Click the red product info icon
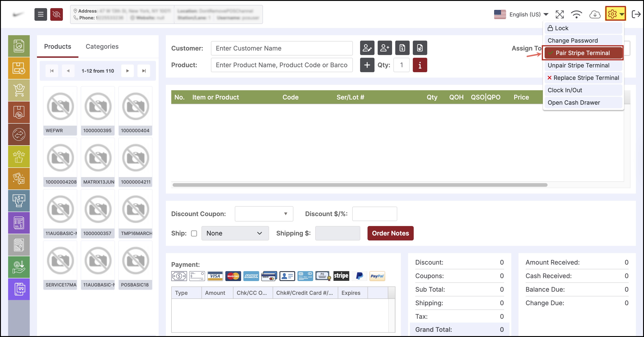Viewport: 644px width, 337px height. coord(420,65)
